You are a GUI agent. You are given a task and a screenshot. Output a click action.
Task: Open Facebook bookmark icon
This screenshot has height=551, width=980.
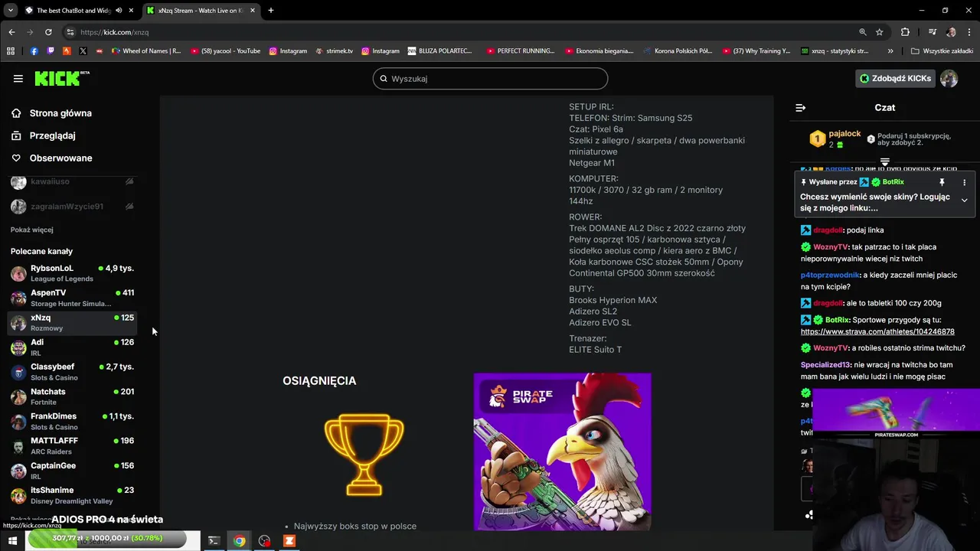(x=34, y=51)
